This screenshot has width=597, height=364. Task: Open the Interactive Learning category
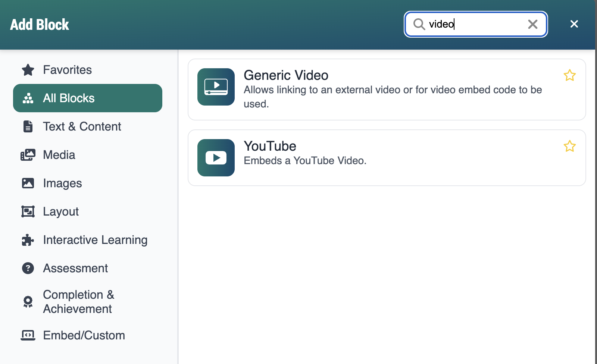88,240
